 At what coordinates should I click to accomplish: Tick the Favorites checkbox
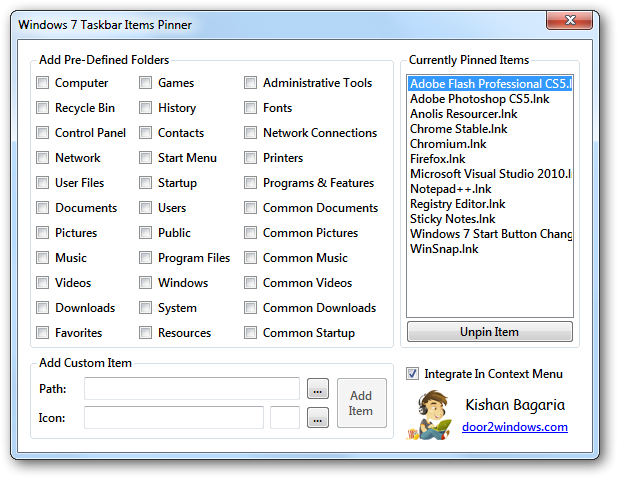(x=43, y=333)
